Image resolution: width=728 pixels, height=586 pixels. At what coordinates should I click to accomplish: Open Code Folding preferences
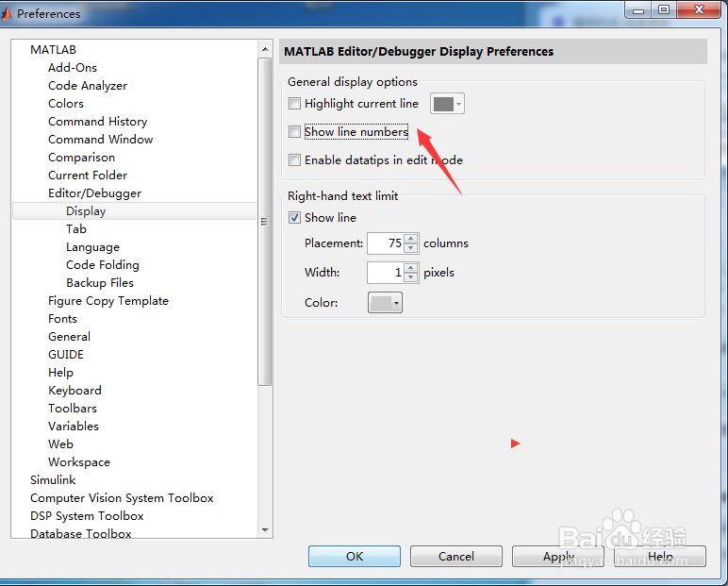[103, 265]
